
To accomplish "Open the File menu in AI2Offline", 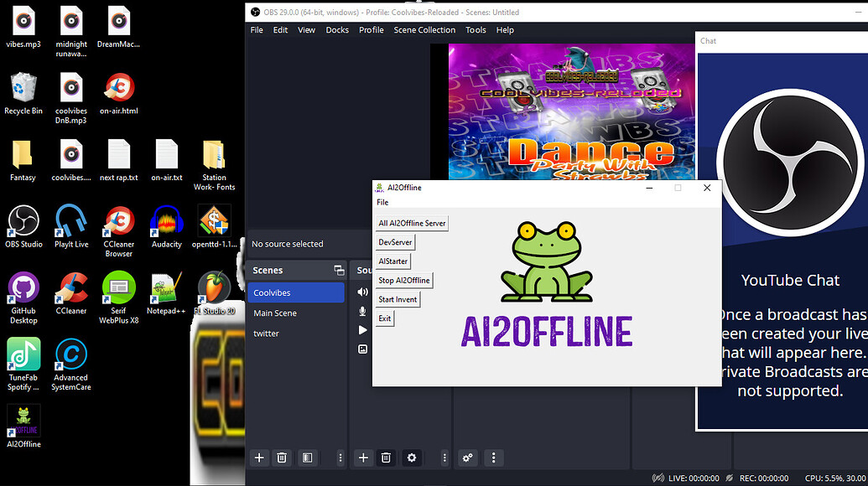I will coord(382,202).
